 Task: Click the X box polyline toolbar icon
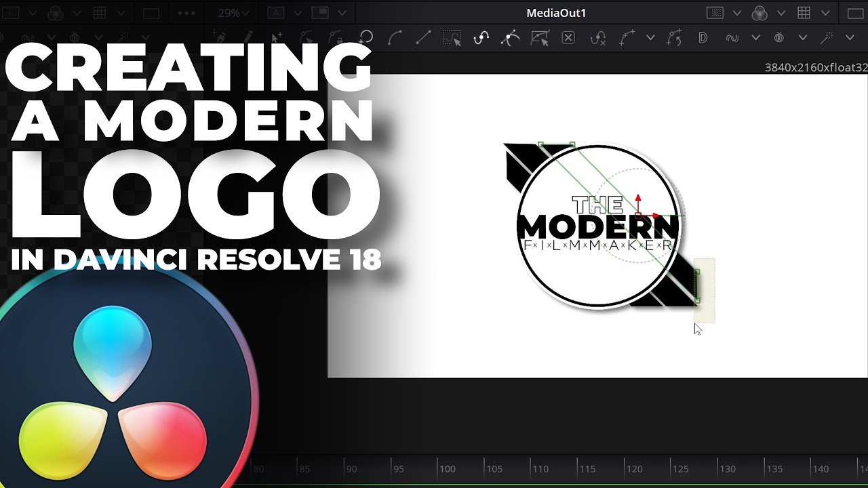(568, 38)
